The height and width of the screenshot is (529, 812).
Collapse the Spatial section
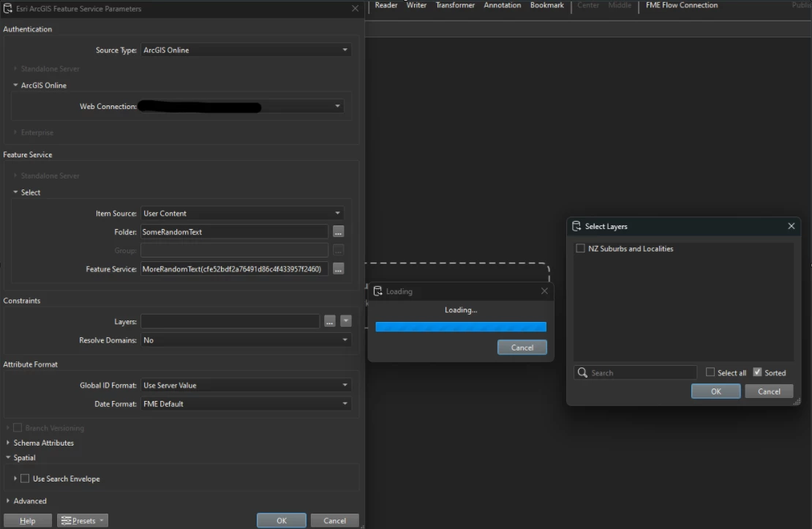[8, 457]
